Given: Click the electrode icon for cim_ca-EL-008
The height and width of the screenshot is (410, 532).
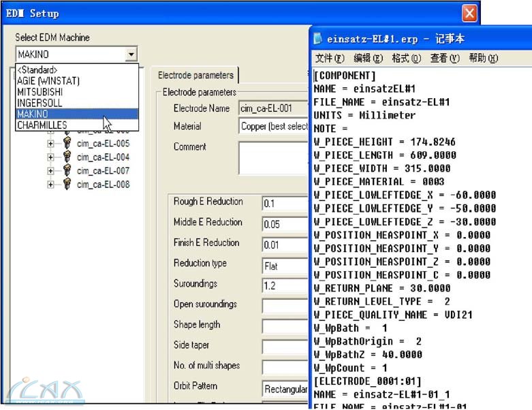Looking at the screenshot, I should tap(67, 185).
